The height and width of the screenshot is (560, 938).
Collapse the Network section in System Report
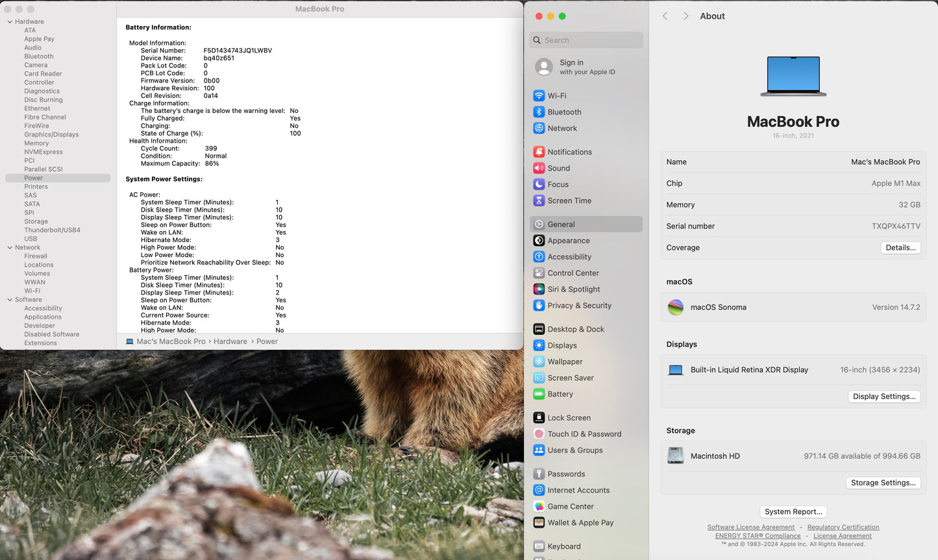point(10,248)
